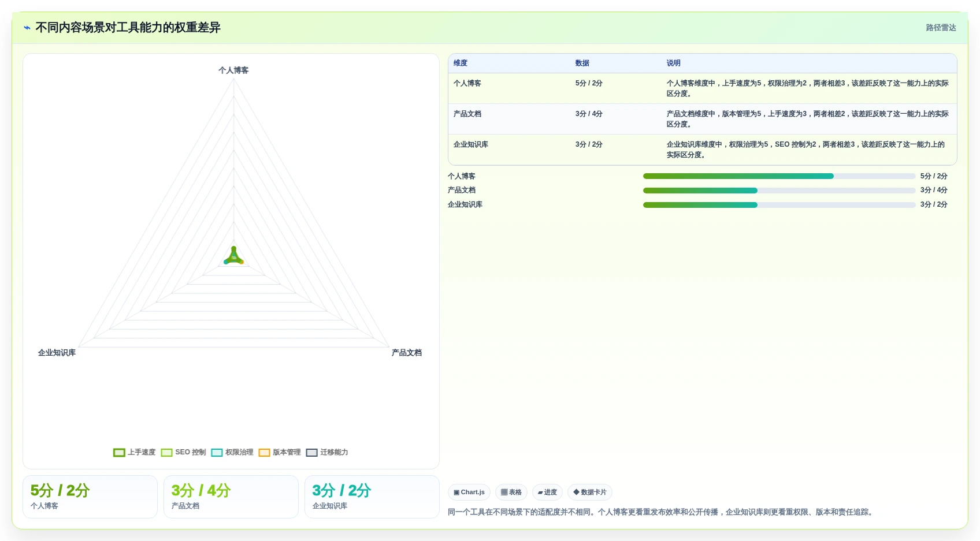Toggle the 版本管理 legend item
Viewport: 980px width, 541px height.
click(280, 452)
